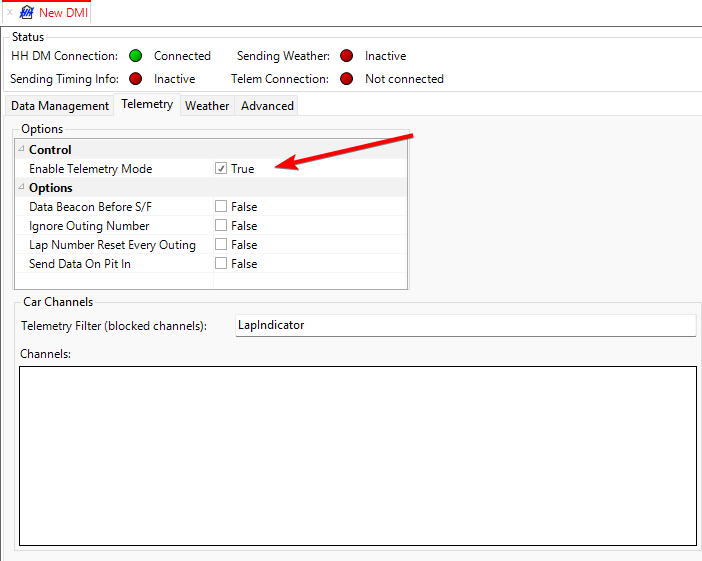Click the HH DM Connection green indicator
Image resolution: width=702 pixels, height=561 pixels.
tap(135, 56)
